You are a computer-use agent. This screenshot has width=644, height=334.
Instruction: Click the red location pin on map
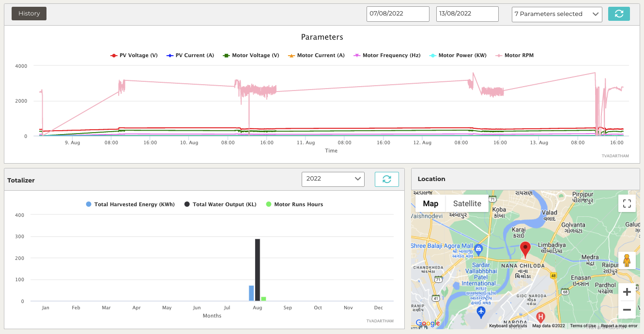(525, 249)
